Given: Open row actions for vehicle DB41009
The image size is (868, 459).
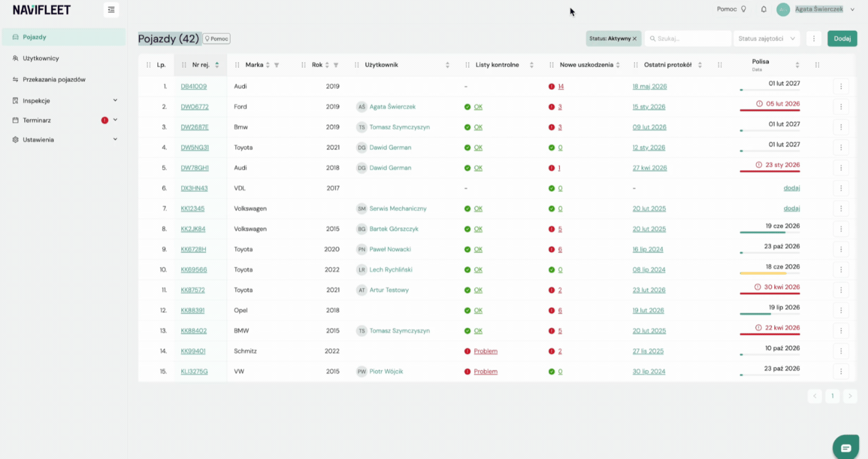Looking at the screenshot, I should click(841, 86).
